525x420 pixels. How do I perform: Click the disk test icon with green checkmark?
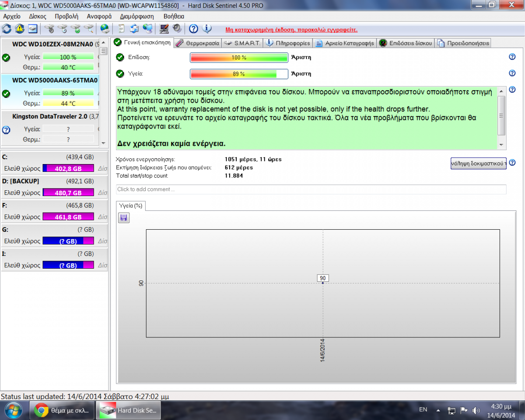[76, 29]
